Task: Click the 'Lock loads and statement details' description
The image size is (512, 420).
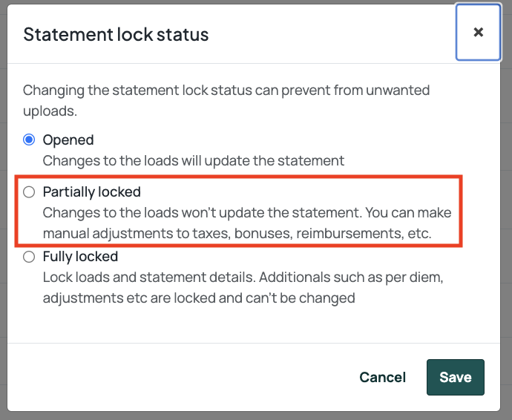Action: [243, 278]
